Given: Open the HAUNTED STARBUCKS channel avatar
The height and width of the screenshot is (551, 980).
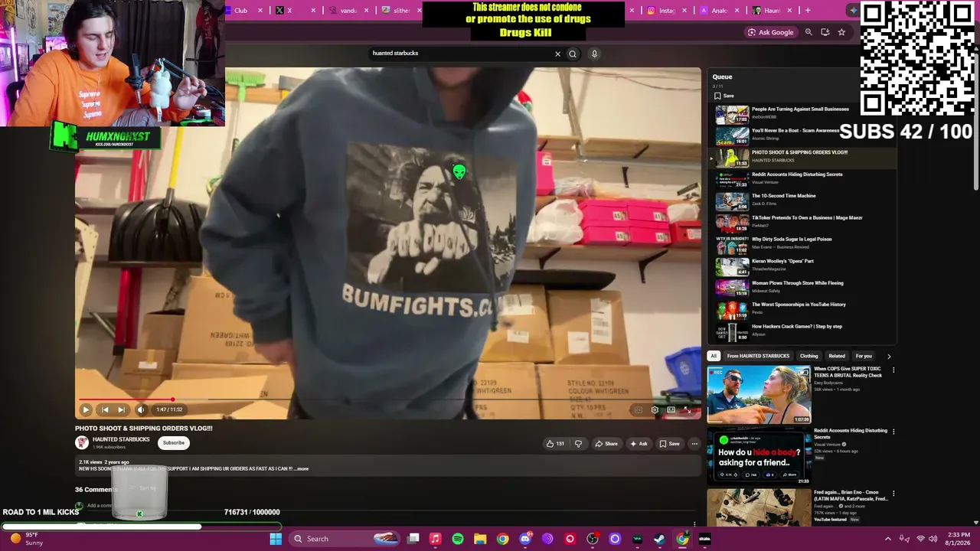Looking at the screenshot, I should (82, 442).
